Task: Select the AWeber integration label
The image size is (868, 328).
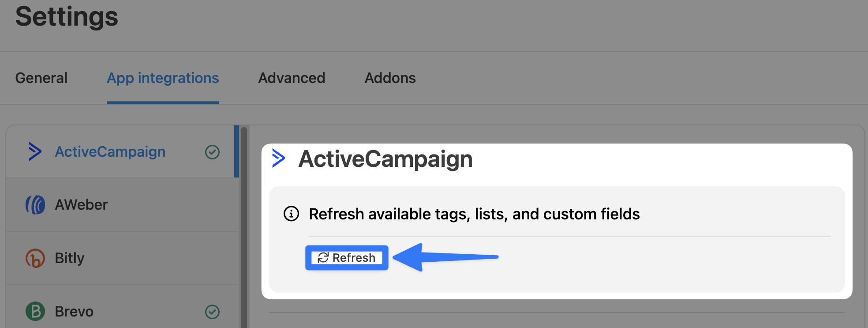Action: tap(81, 205)
